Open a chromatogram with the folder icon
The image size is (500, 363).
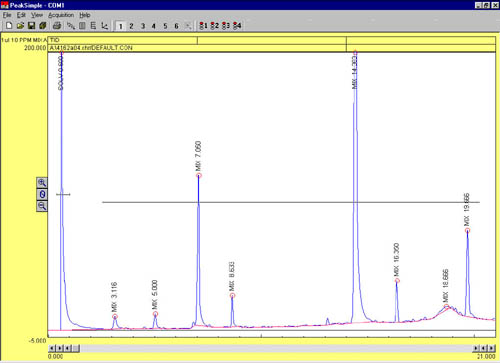(20, 26)
